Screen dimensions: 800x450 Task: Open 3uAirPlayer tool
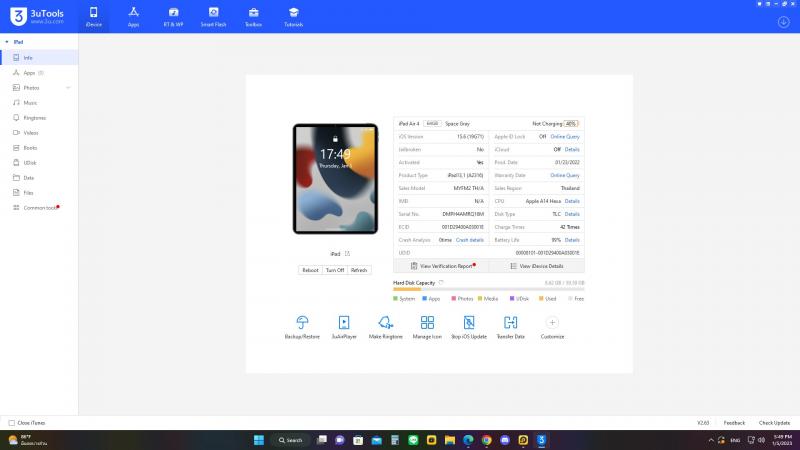click(344, 327)
